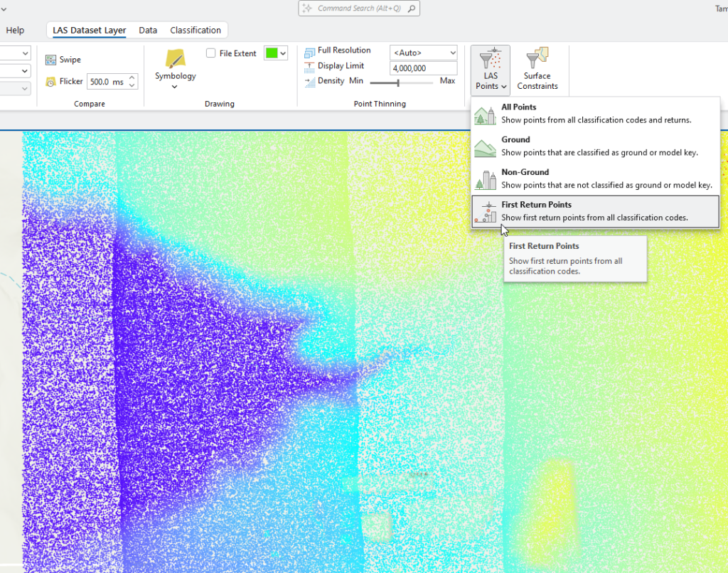Enable the File Extent checkbox
This screenshot has width=728, height=573.
210,53
